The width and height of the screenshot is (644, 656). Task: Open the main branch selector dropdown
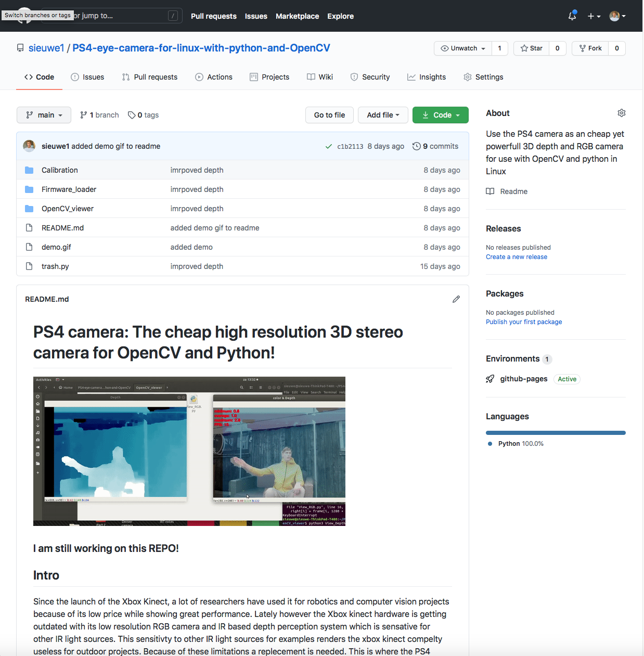[x=44, y=115]
